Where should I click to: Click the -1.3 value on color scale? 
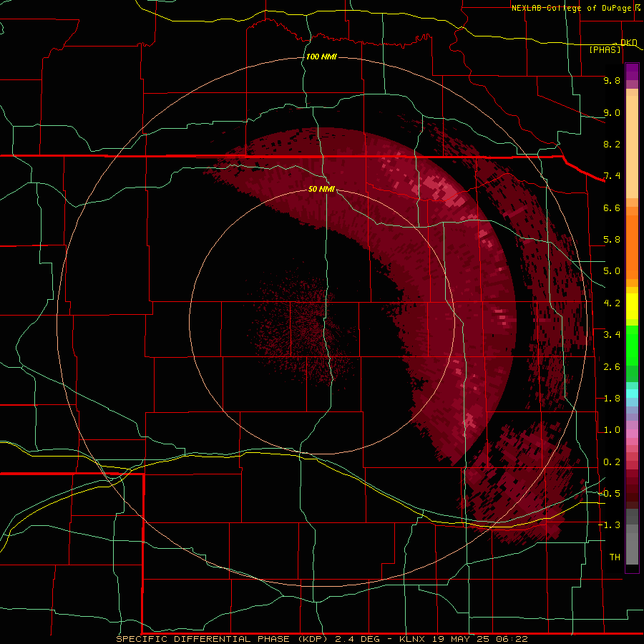609,525
